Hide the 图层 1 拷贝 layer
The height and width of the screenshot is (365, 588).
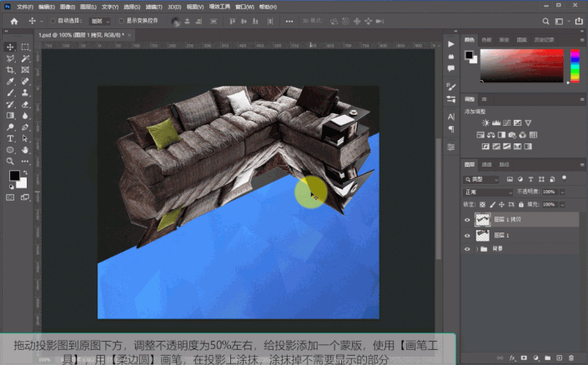tap(467, 220)
